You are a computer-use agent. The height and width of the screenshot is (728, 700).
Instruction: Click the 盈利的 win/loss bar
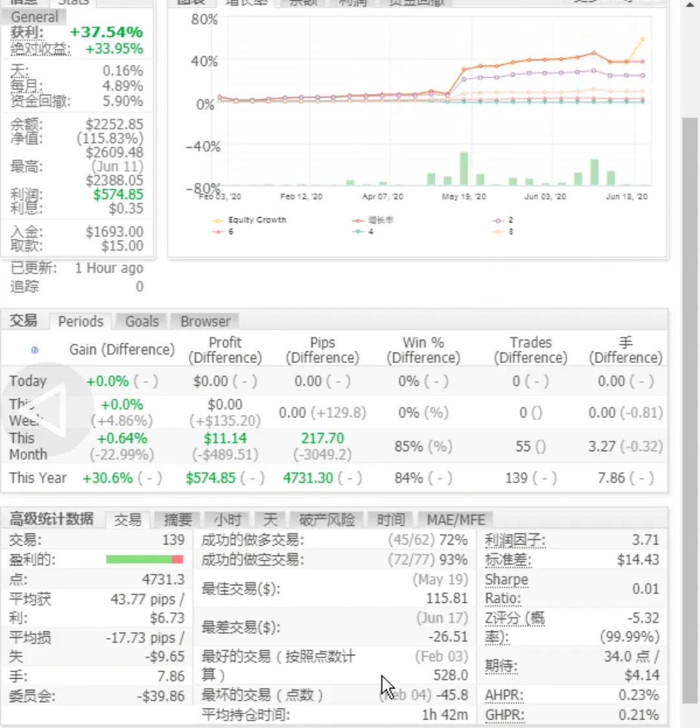tap(145, 559)
